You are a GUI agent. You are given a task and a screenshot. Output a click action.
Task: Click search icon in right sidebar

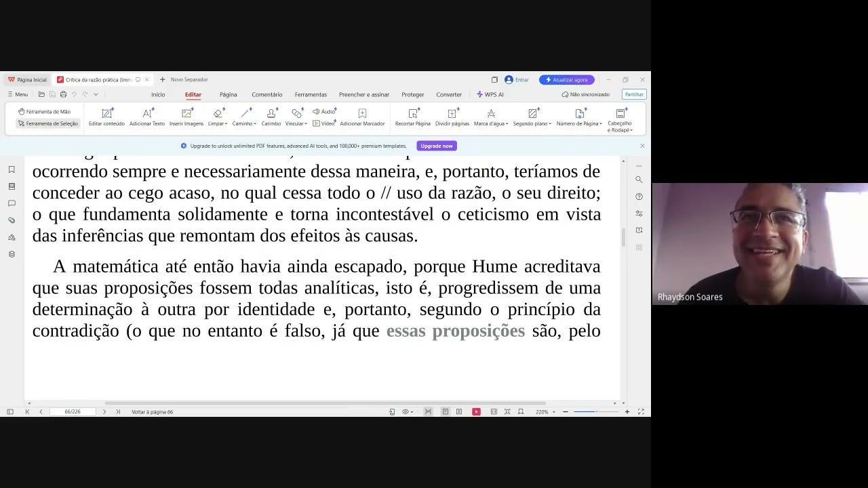[x=639, y=180]
